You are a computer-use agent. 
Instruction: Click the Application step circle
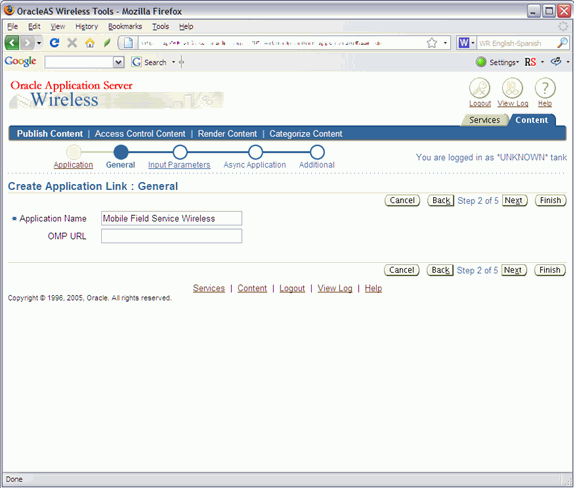coord(74,152)
